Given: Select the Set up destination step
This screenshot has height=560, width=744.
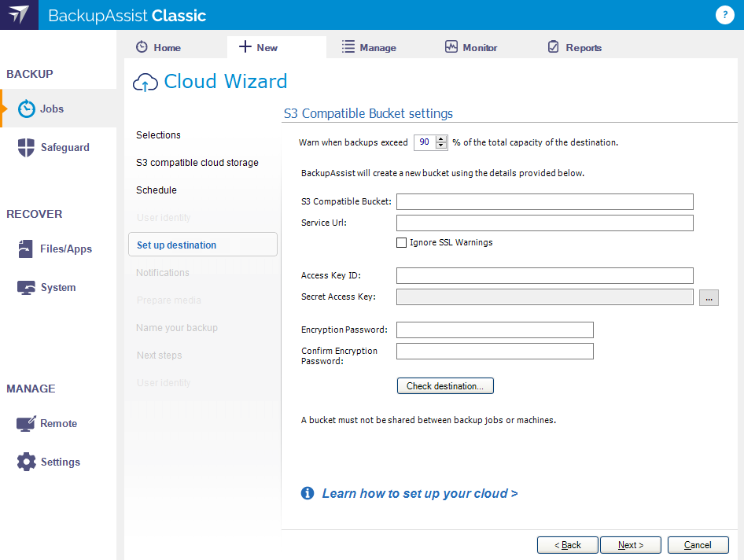Looking at the screenshot, I should (203, 245).
